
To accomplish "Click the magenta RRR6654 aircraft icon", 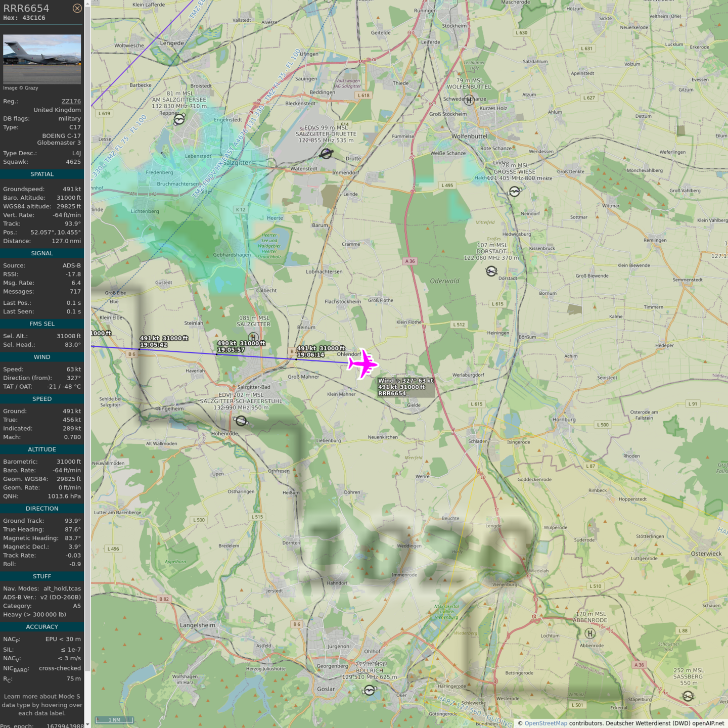I will point(362,364).
